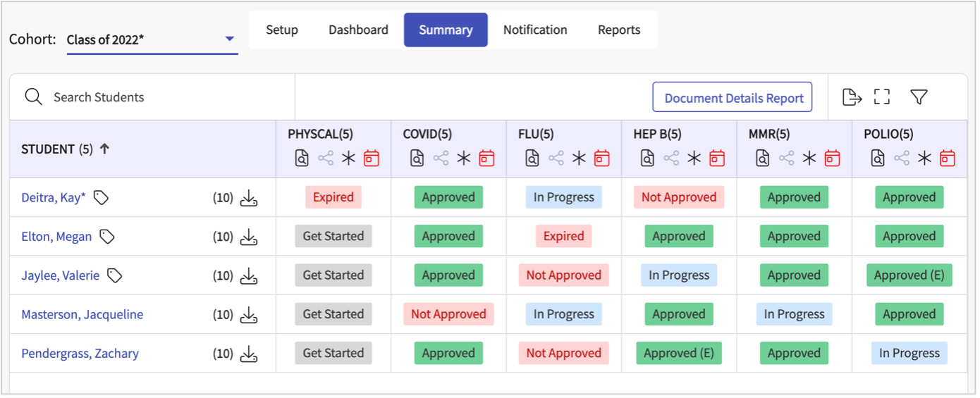Open student link Masterson, Jacqueline
The width and height of the screenshot is (980, 398).
coord(82,314)
